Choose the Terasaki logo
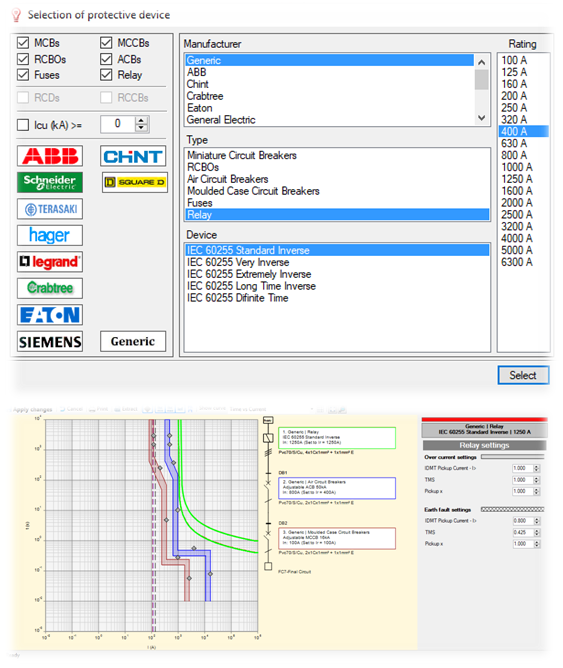This screenshot has width=563, height=668. point(50,209)
